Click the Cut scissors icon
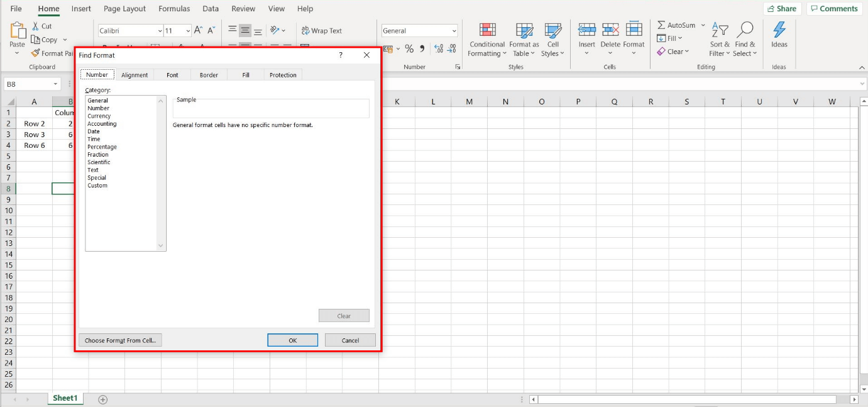The width and height of the screenshot is (868, 407). (x=36, y=26)
